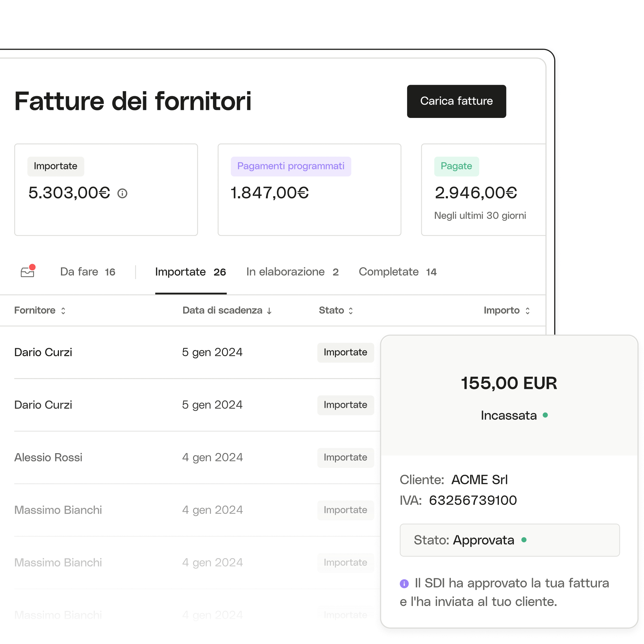Viewport: 644px width, 644px height.
Task: Click the ACME Srl client name
Action: (479, 480)
